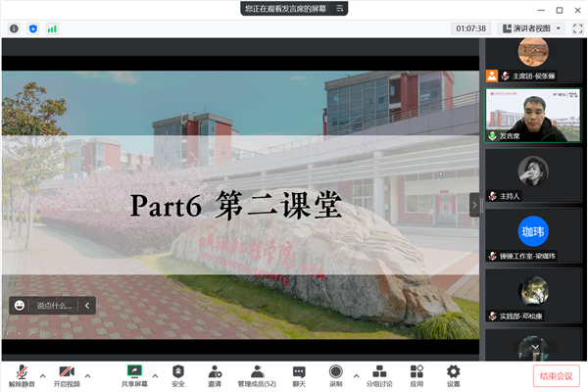Collapse the participant video side panel

[x=474, y=205]
